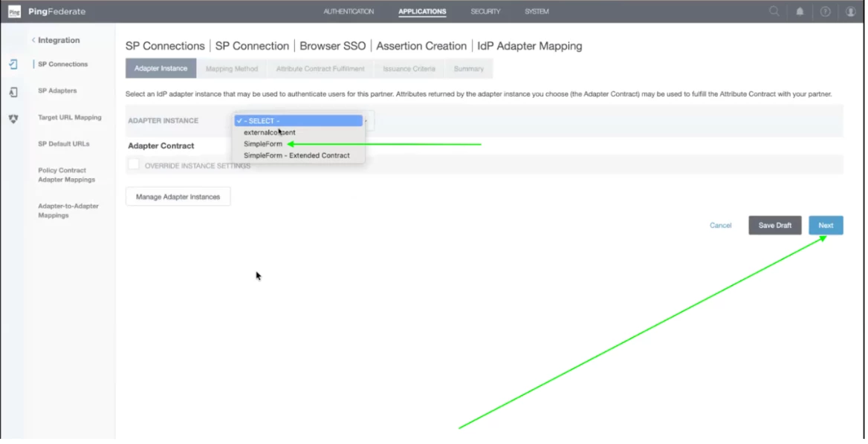The width and height of the screenshot is (868, 444).
Task: Open the APPLICATIONS menu
Action: (422, 11)
